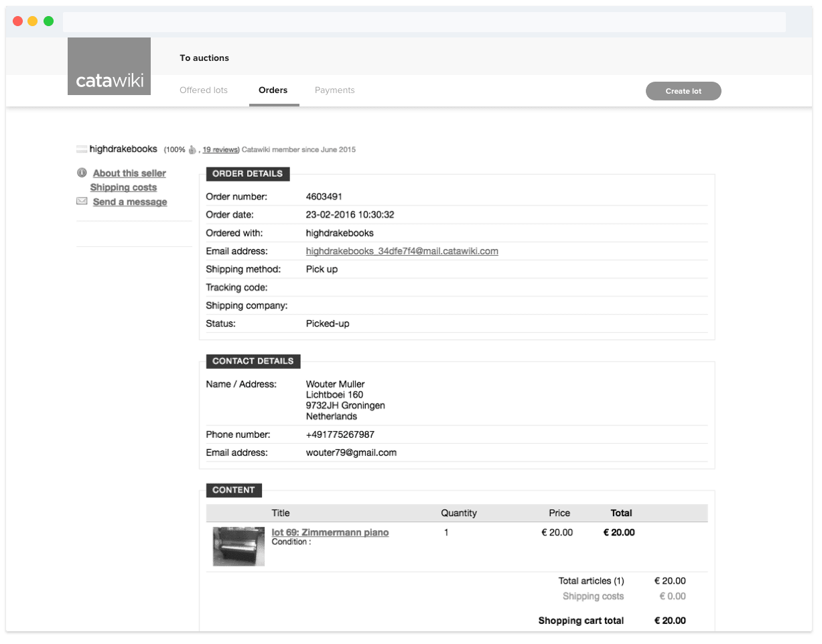
Task: Click the Tracking code label
Action: click(x=236, y=288)
